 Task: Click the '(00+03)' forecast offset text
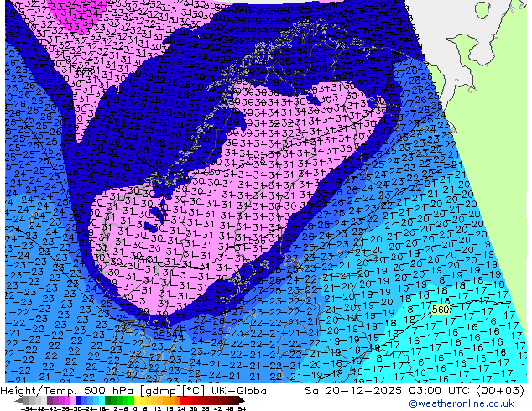(500, 391)
